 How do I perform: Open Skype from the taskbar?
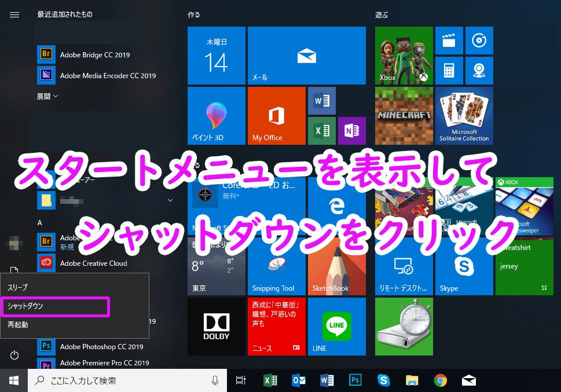point(383,380)
